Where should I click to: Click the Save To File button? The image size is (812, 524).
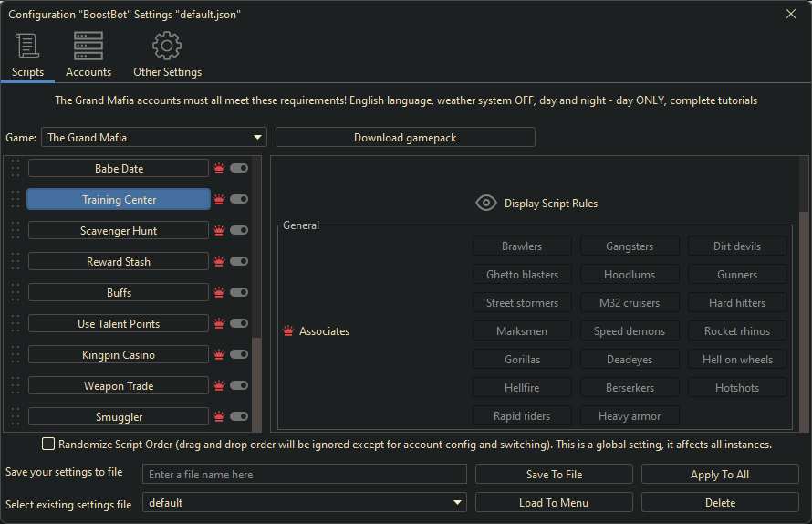click(554, 475)
